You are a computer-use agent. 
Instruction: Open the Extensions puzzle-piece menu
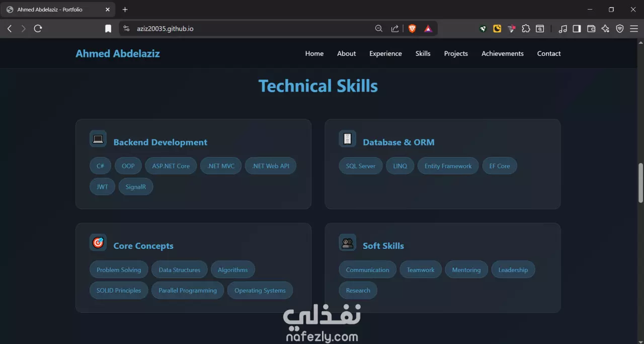pos(526,29)
